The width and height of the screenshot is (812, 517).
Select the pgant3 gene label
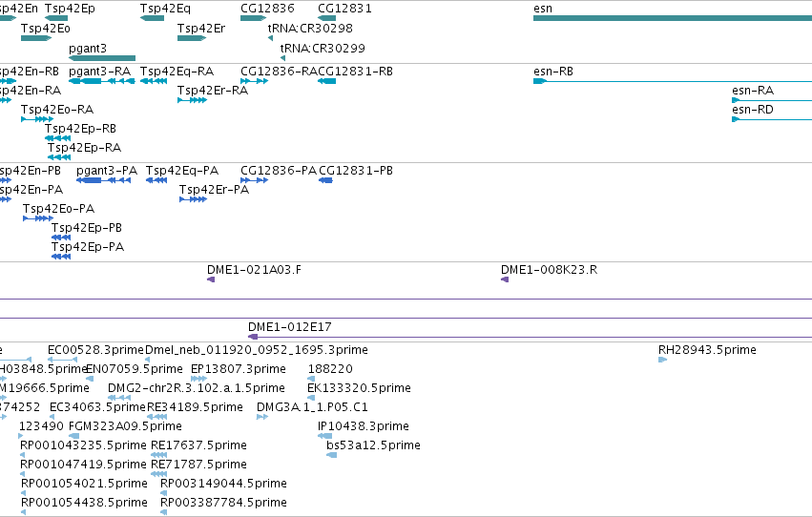pos(88,48)
